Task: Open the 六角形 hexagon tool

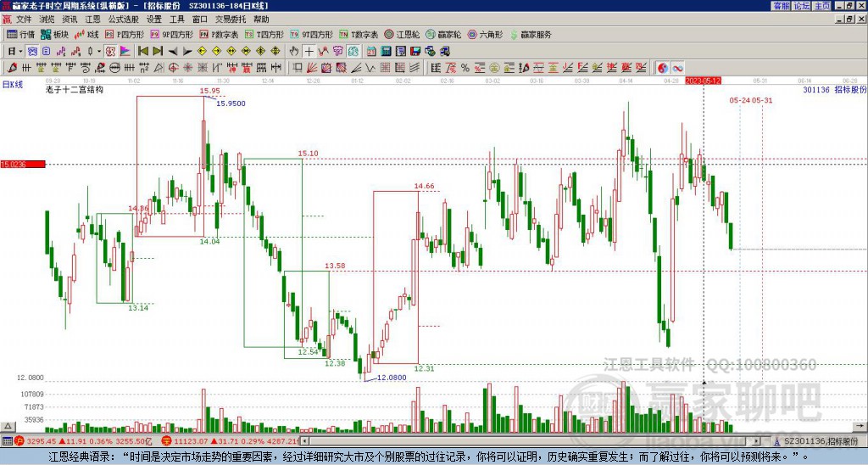Action: [x=485, y=34]
